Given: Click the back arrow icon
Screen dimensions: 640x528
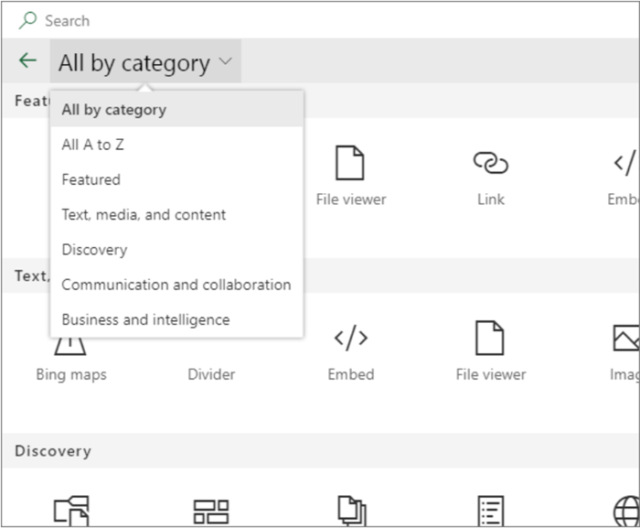Looking at the screenshot, I should click(27, 62).
